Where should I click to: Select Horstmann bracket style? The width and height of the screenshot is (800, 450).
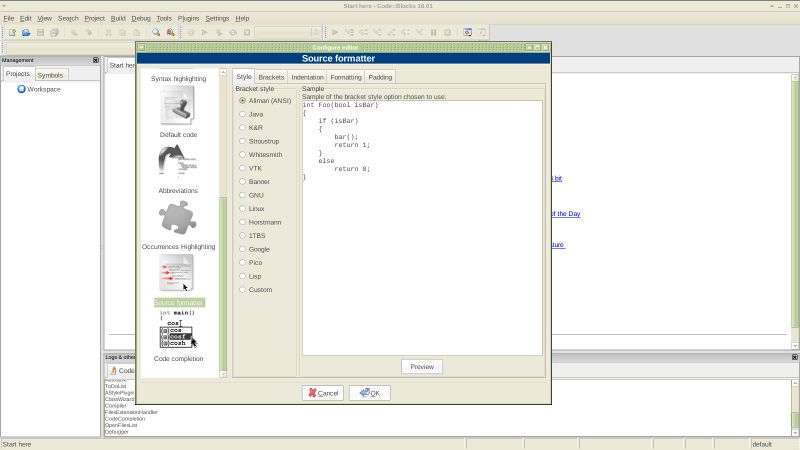[260, 222]
